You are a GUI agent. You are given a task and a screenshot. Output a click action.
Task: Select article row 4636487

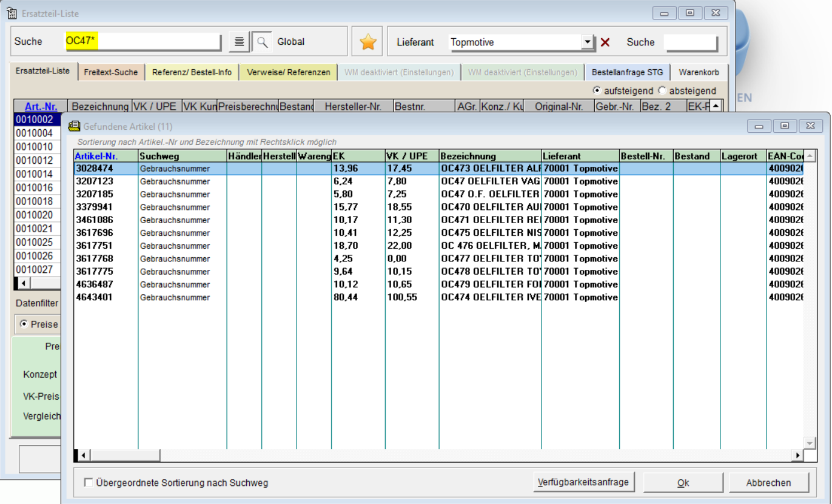tap(438, 284)
